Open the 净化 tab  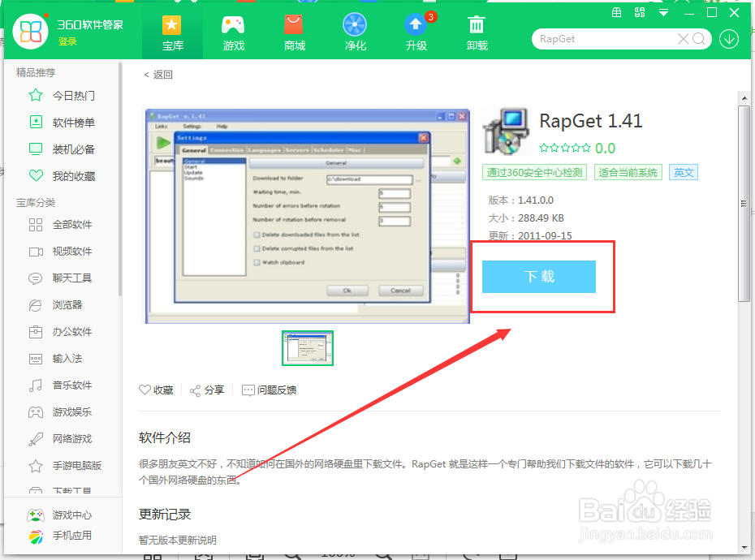click(356, 32)
